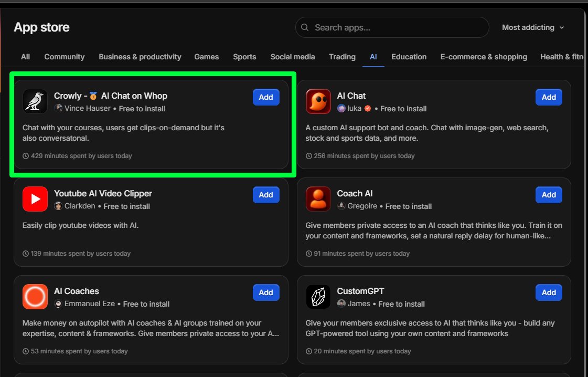Image resolution: width=588 pixels, height=377 pixels.
Task: Click luka's verified badge
Action: pyautogui.click(x=368, y=108)
